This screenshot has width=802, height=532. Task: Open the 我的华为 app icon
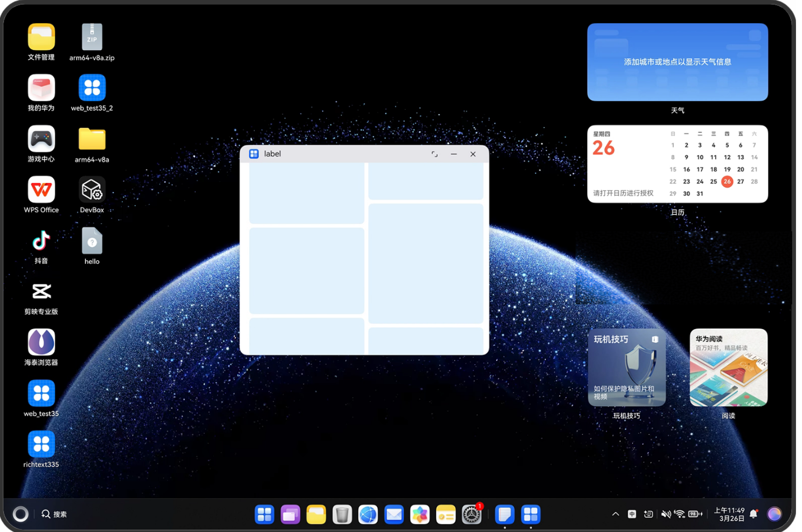(41, 87)
